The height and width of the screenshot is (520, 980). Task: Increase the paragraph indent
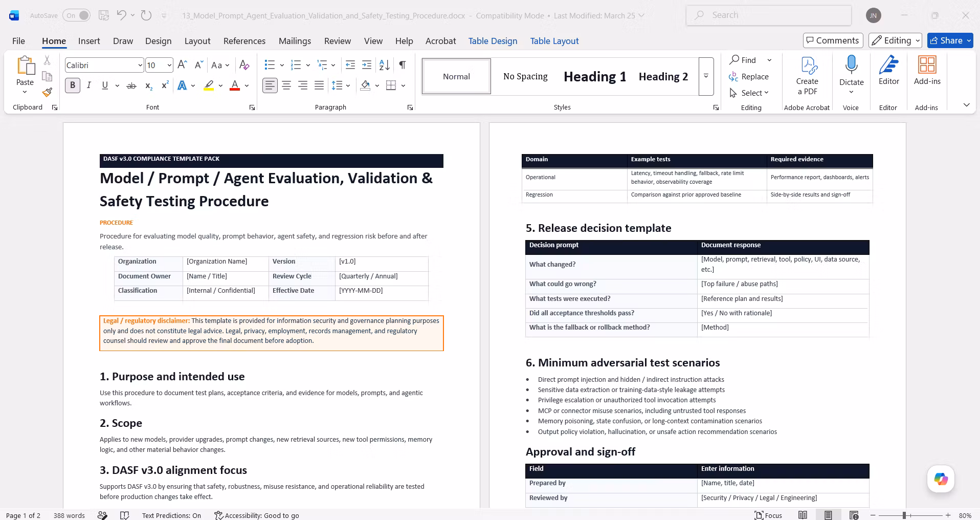pos(367,65)
